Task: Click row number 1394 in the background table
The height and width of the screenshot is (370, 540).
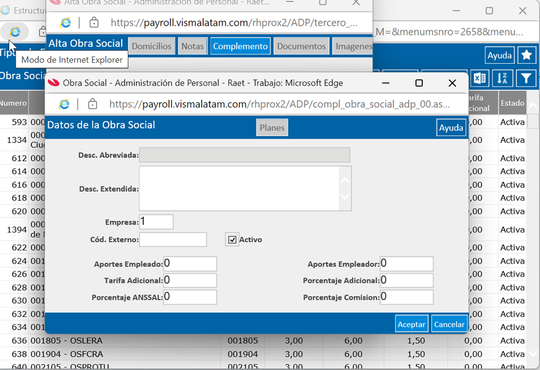Action: 17,229
